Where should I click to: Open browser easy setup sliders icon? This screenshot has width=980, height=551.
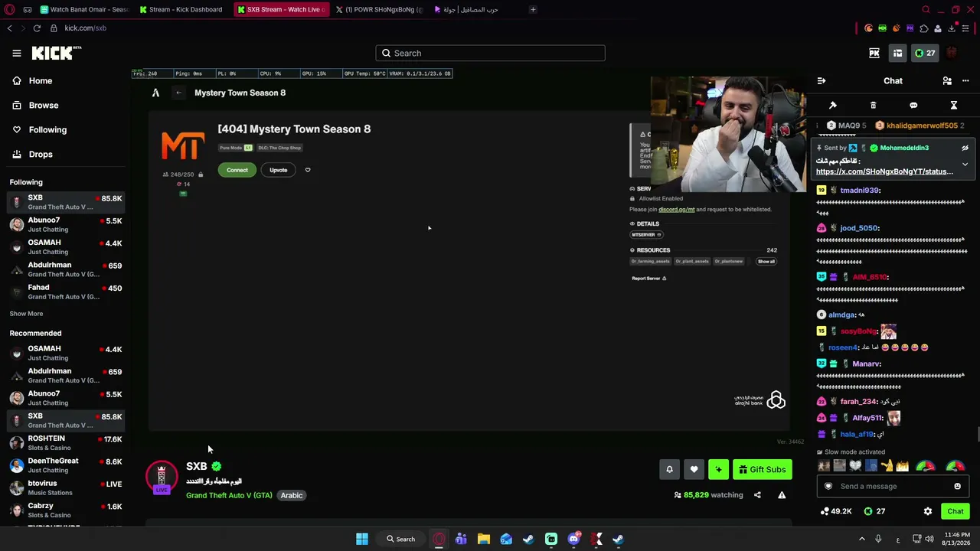(x=965, y=28)
